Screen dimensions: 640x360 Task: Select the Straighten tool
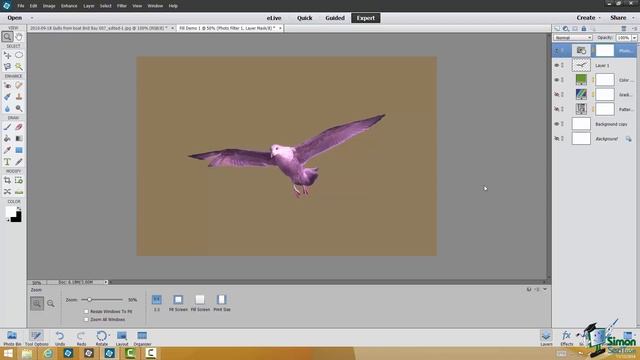pos(19,191)
